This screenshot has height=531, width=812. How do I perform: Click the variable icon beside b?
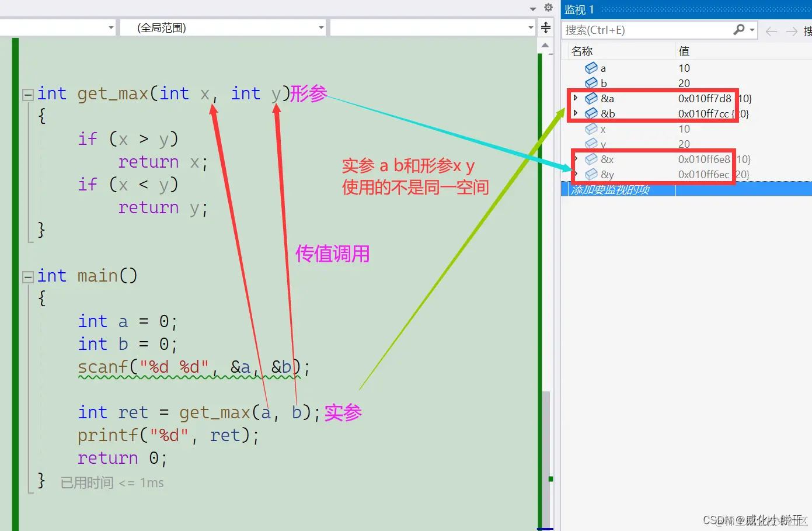(591, 83)
